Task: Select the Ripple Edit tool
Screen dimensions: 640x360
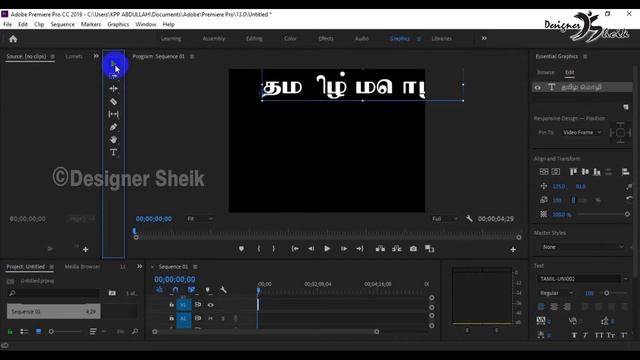Action: click(x=113, y=88)
